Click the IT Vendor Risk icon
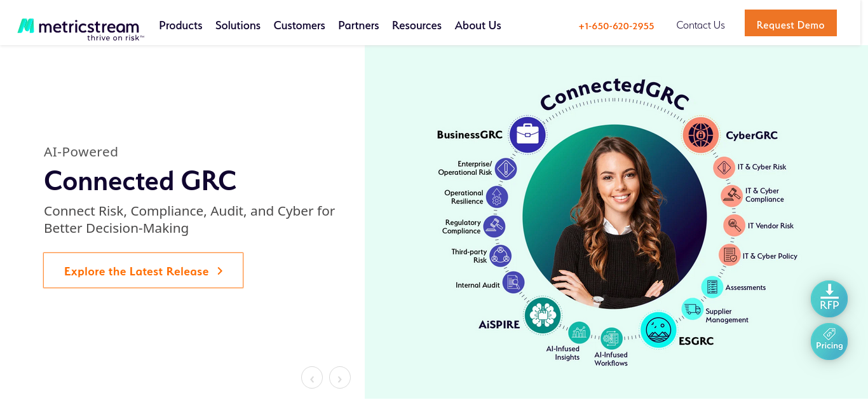This screenshot has height=414, width=868. 735,225
